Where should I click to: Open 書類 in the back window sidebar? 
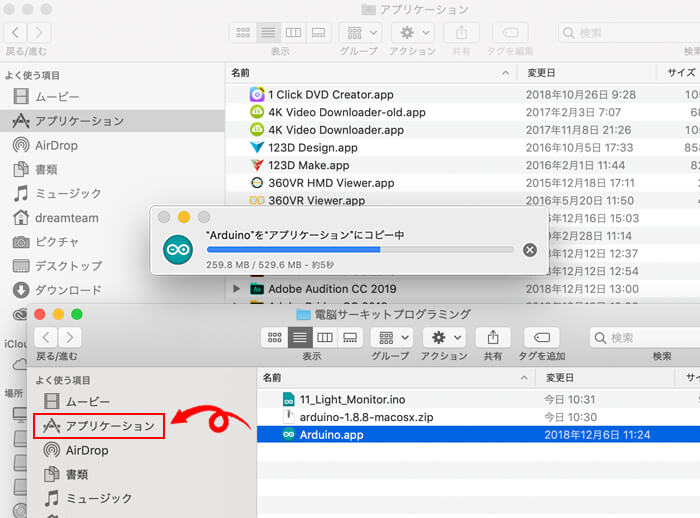(35, 169)
